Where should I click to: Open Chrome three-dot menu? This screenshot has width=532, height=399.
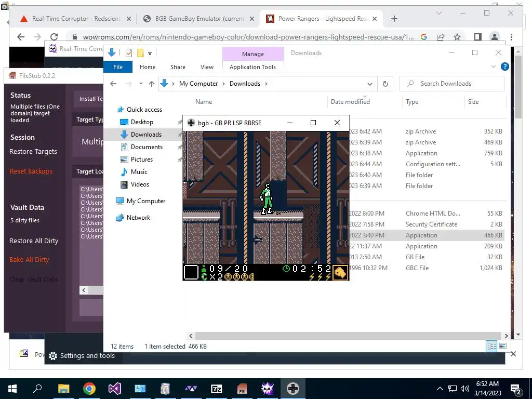(x=511, y=37)
